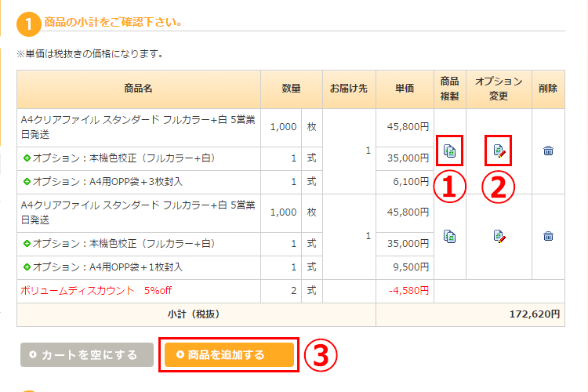Click the plus icon beside the first product's 本機色校正 option
The height and width of the screenshot is (392, 588).
coord(26,158)
